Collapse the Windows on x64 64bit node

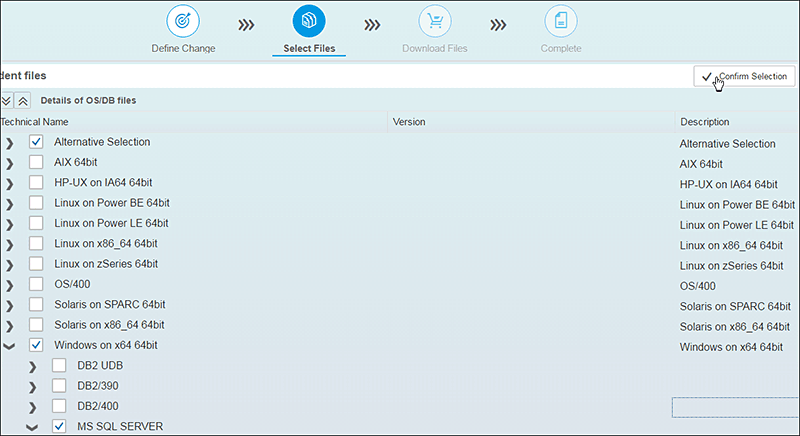pos(10,345)
